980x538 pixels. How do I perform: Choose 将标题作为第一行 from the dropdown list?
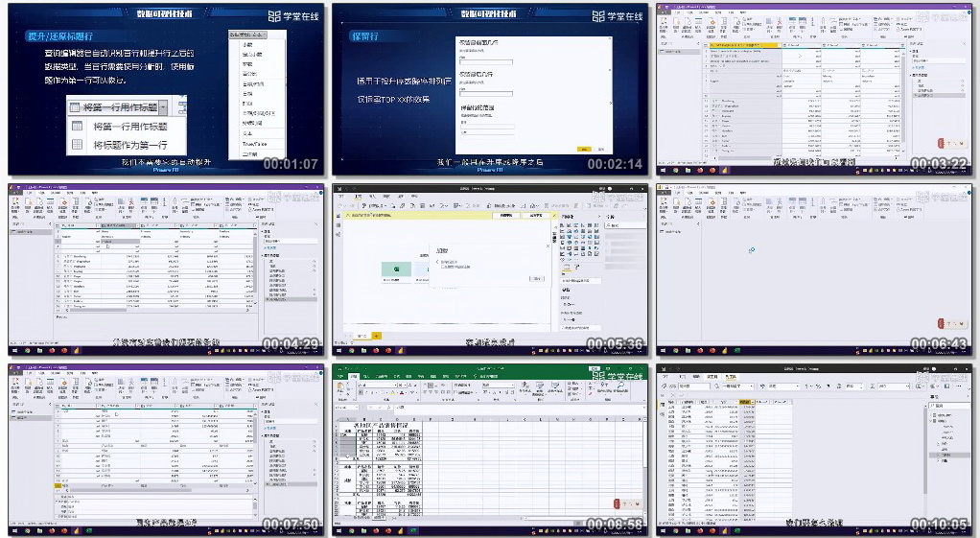[130, 145]
